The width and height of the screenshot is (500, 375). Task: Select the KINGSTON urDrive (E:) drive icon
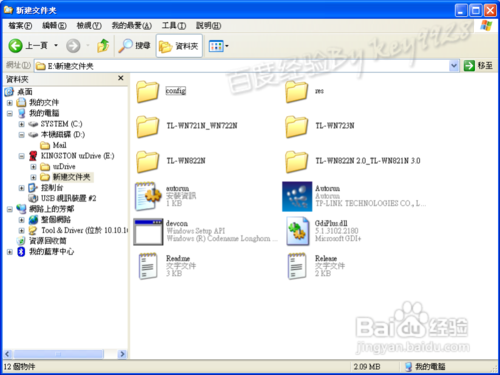pyautogui.click(x=33, y=156)
